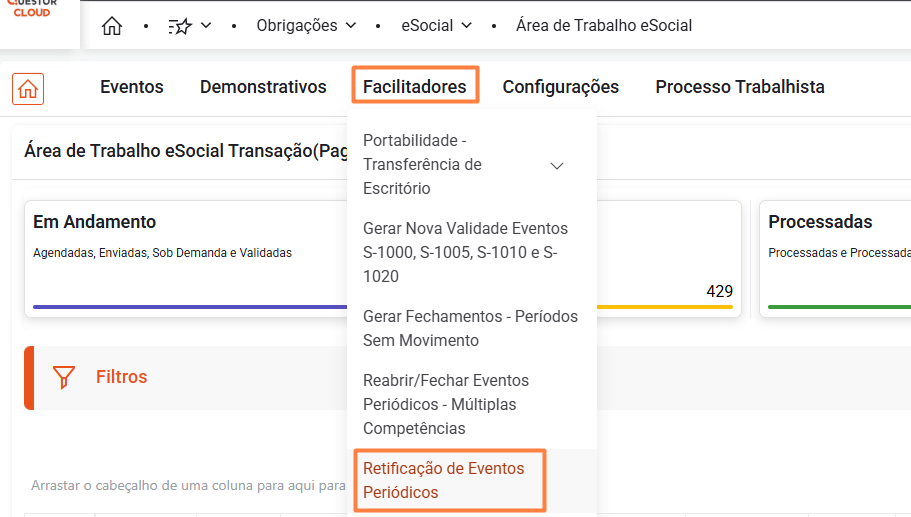The width and height of the screenshot is (911, 517).
Task: Click the orange home button icon
Action: coord(28,88)
